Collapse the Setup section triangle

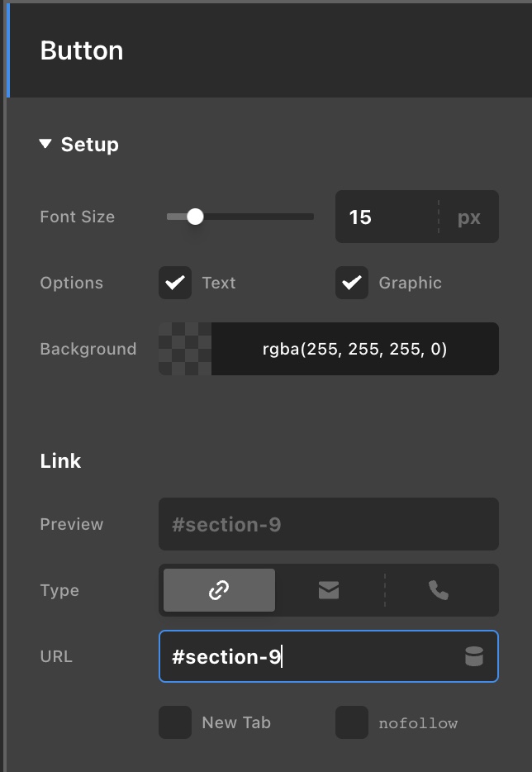point(45,145)
